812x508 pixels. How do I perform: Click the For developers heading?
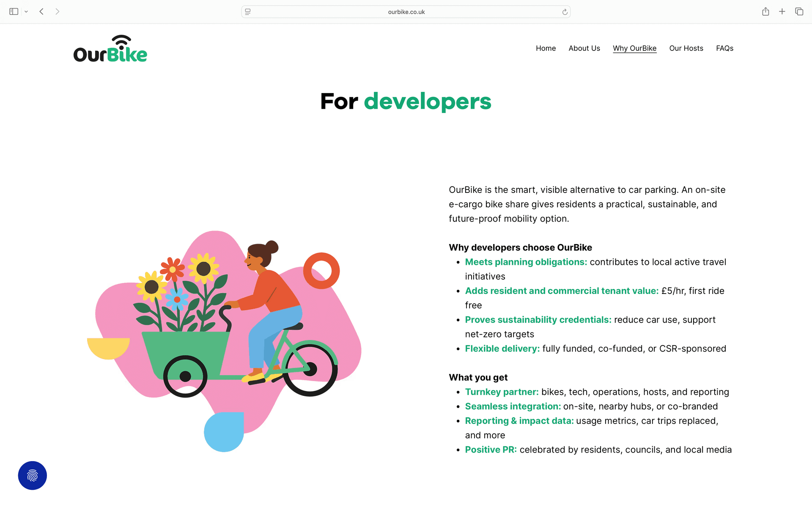(x=406, y=102)
